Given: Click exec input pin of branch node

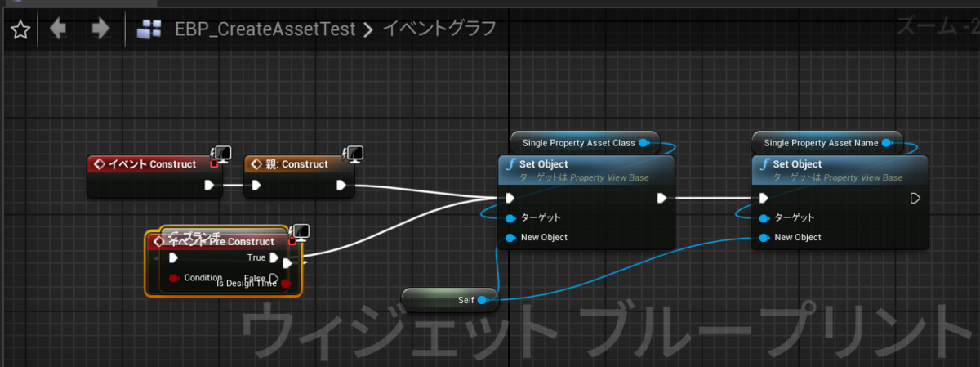Looking at the screenshot, I should [x=173, y=257].
